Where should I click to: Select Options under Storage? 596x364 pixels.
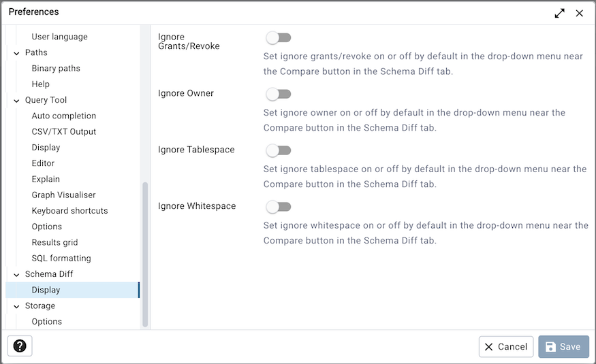click(x=46, y=322)
